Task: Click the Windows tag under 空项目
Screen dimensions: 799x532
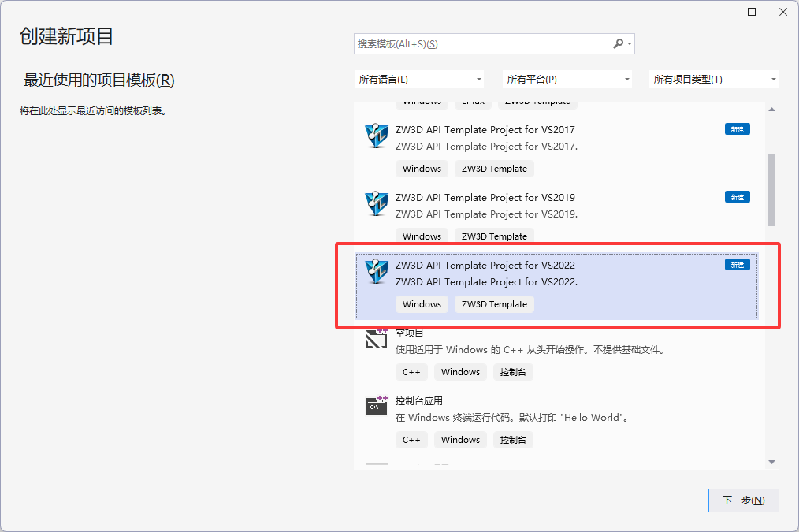Action: (x=461, y=372)
